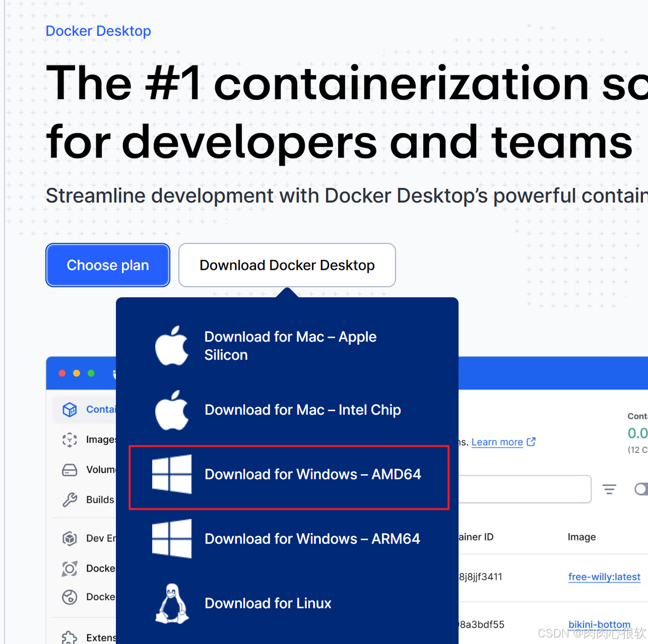648x644 pixels.
Task: Click container ID 8a3bdf55 cell
Action: click(481, 624)
